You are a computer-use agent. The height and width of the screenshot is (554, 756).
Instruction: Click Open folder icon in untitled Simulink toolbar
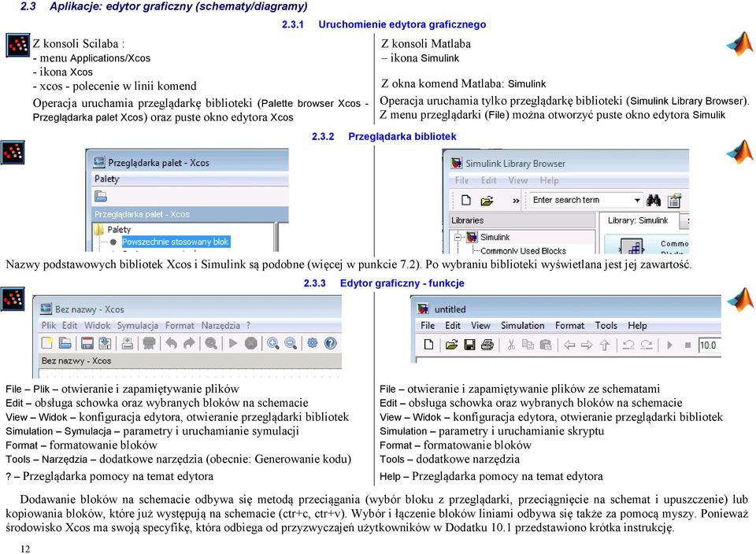point(451,345)
